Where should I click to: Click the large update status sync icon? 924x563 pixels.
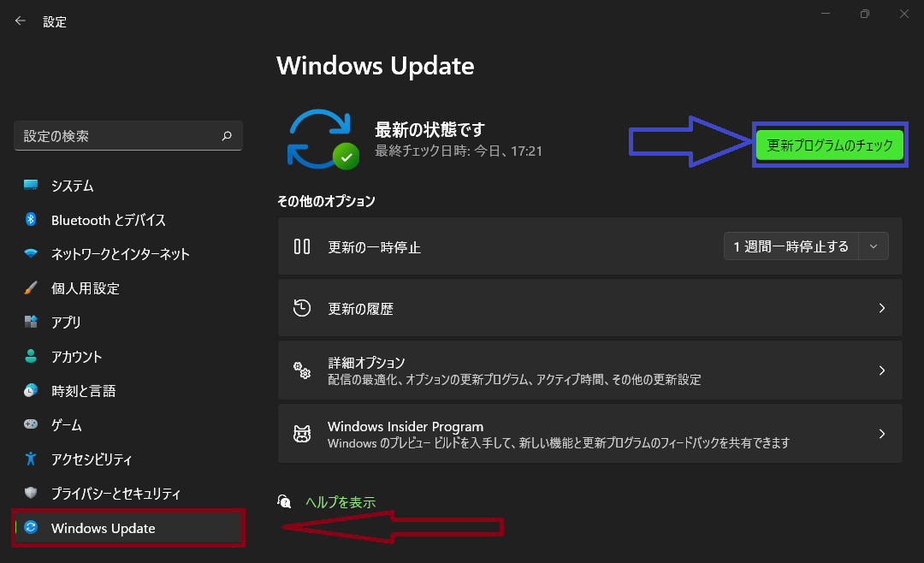coord(323,139)
